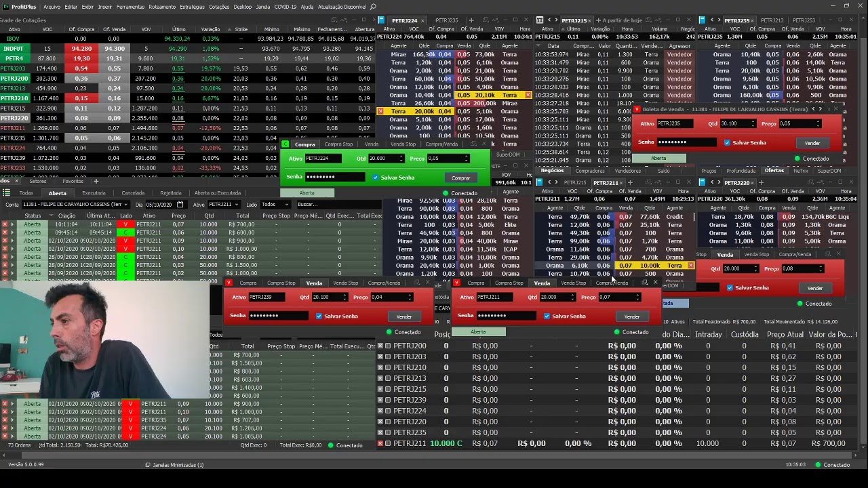Select Compradores tab in PETRJ215 window
Screen dimensions: 868x488
590,171
